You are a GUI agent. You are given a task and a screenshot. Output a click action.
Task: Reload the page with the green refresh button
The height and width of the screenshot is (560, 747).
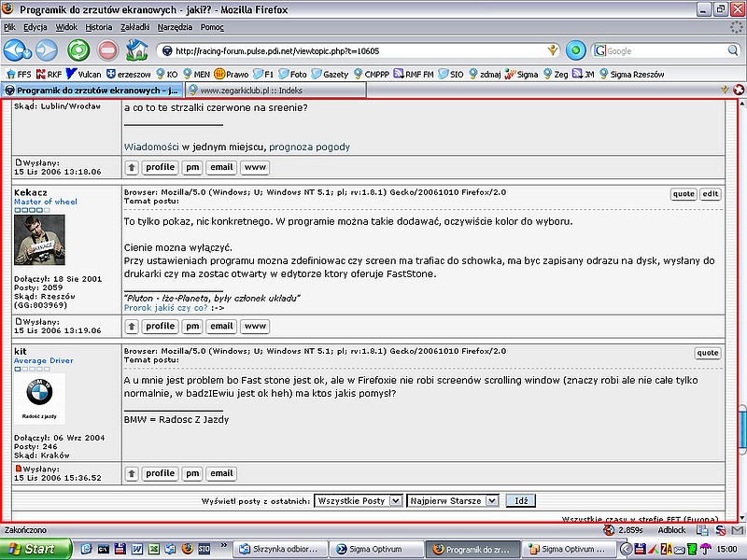[x=78, y=50]
